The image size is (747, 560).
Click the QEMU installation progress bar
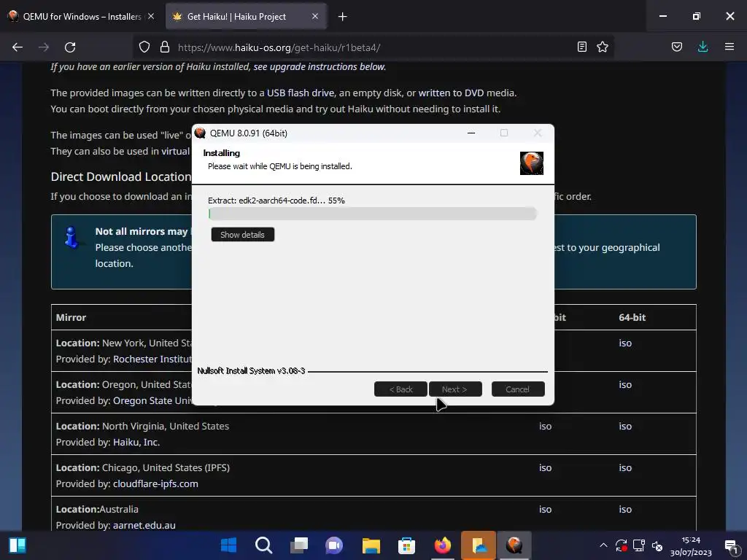coord(373,214)
